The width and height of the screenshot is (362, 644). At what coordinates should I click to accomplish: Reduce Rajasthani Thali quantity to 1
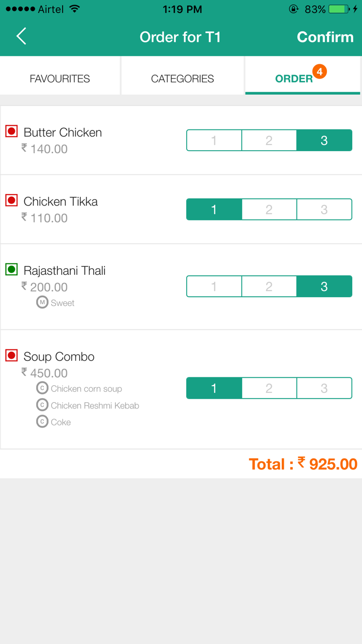click(214, 286)
